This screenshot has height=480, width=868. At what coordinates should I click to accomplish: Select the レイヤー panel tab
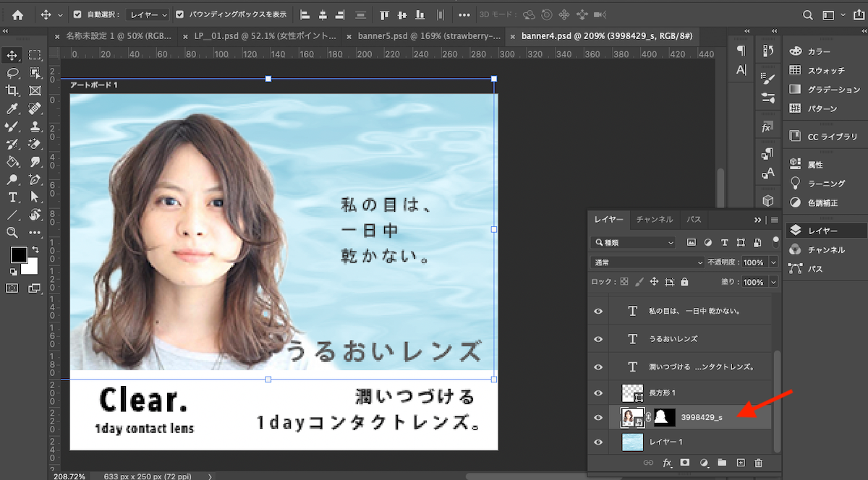coord(610,219)
